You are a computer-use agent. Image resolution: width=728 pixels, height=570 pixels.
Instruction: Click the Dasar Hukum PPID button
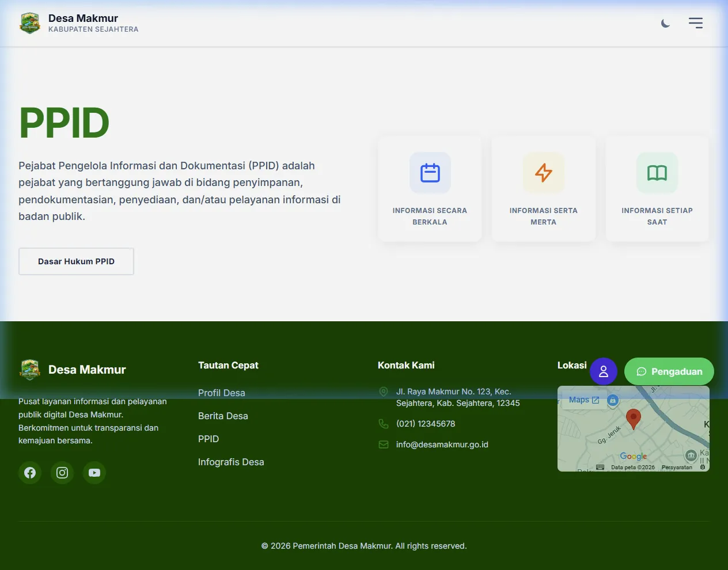point(76,261)
